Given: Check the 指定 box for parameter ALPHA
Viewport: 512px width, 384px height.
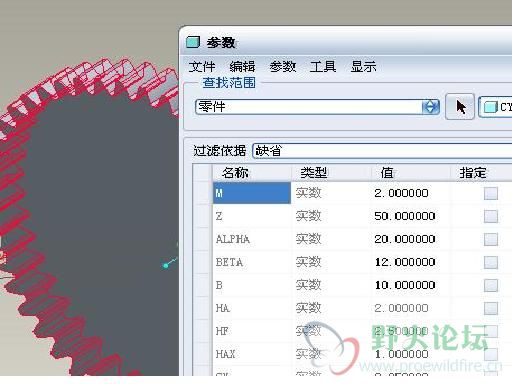Looking at the screenshot, I should pyautogui.click(x=491, y=239).
